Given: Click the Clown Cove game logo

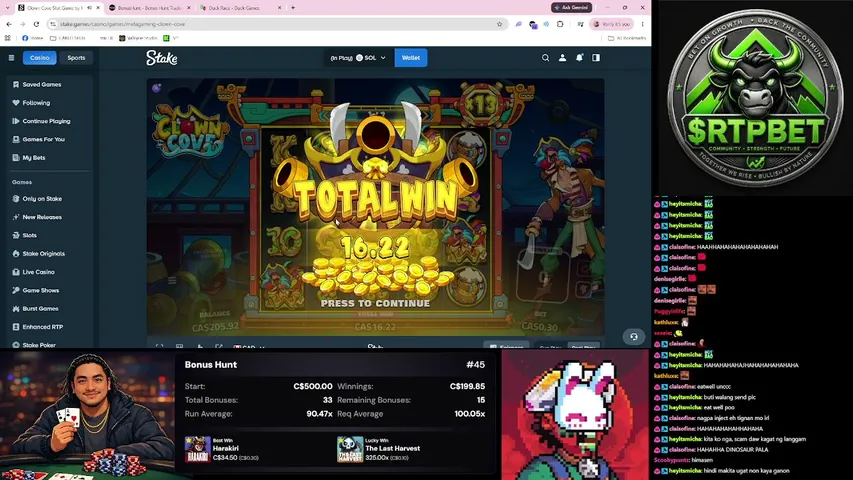Looking at the screenshot, I should click(188, 131).
